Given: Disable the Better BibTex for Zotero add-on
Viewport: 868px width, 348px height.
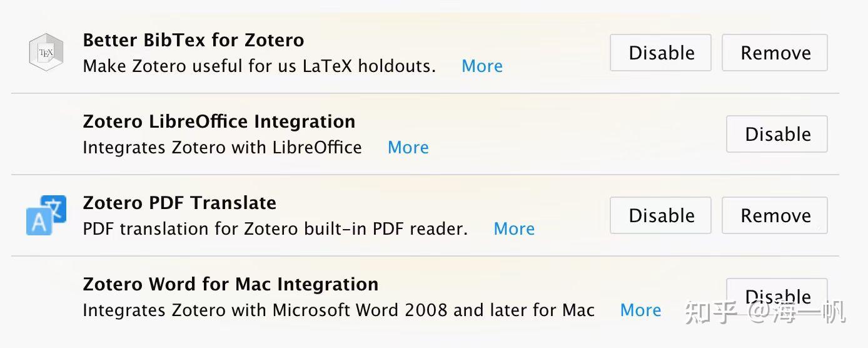Looking at the screenshot, I should point(660,53).
